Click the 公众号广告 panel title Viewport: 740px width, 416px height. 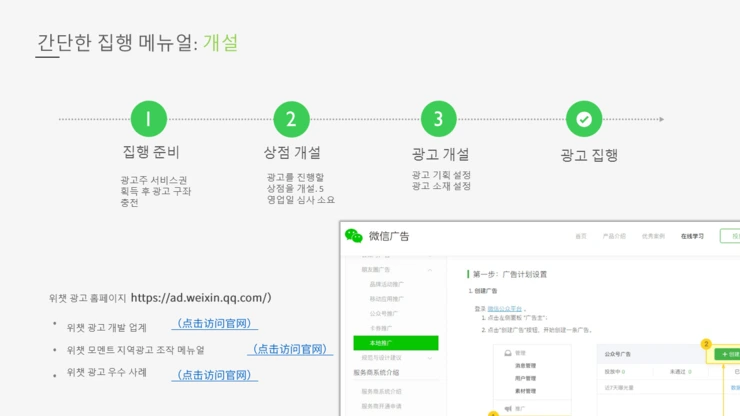[617, 354]
